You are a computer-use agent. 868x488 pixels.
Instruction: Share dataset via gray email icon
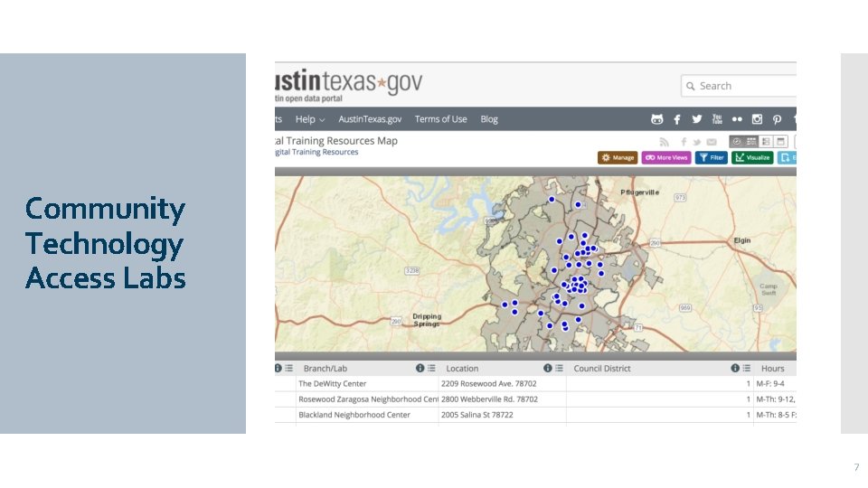click(x=712, y=142)
